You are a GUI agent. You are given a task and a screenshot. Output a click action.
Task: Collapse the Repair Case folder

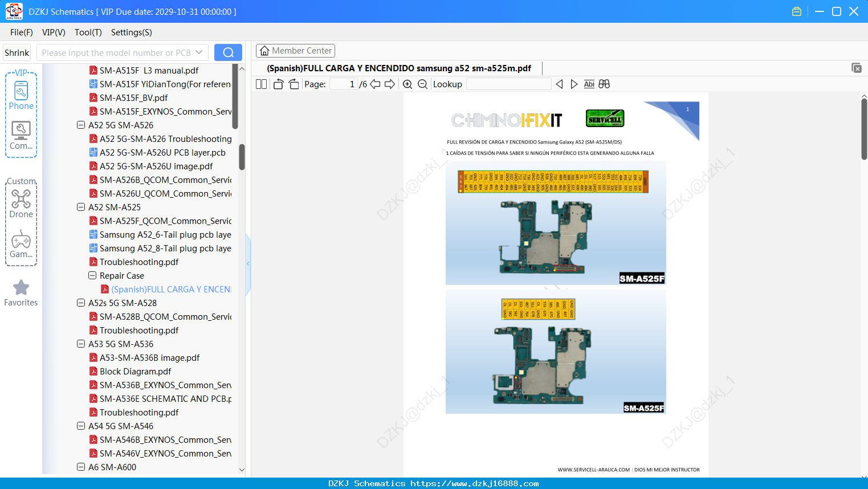[x=92, y=275]
